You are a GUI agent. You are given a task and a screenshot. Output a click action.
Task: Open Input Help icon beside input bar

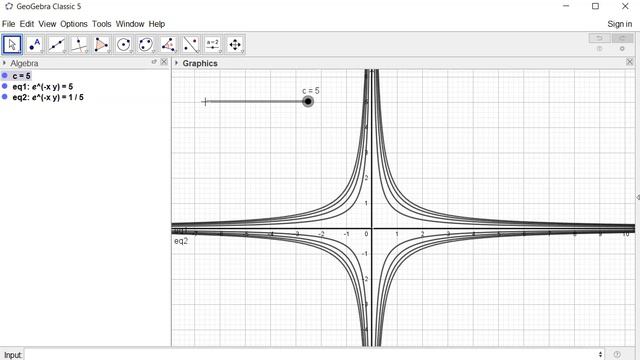click(617, 354)
